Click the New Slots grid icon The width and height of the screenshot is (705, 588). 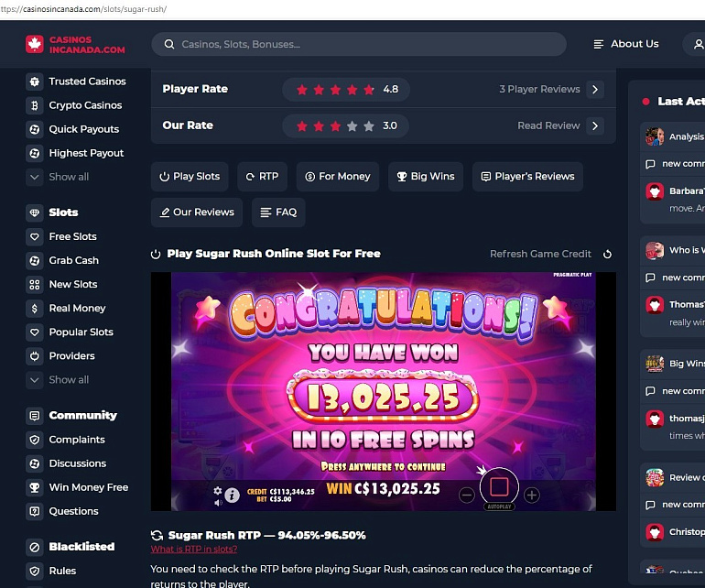[35, 284]
